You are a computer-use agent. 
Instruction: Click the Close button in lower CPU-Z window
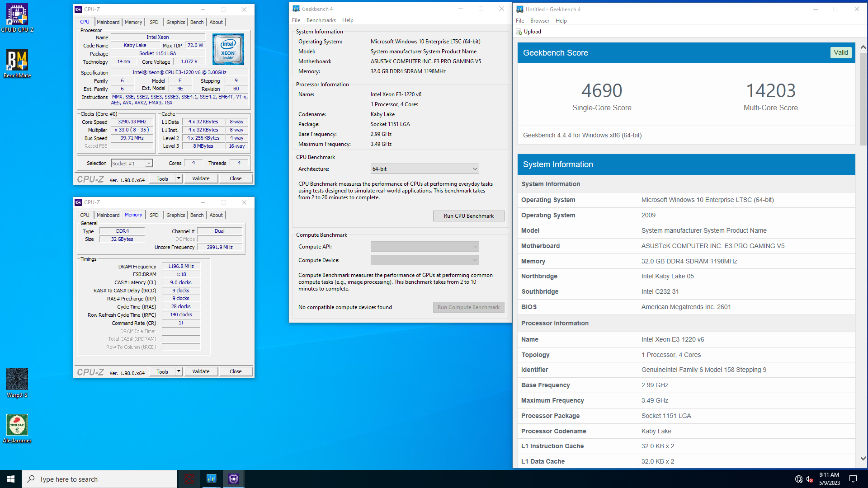point(236,371)
